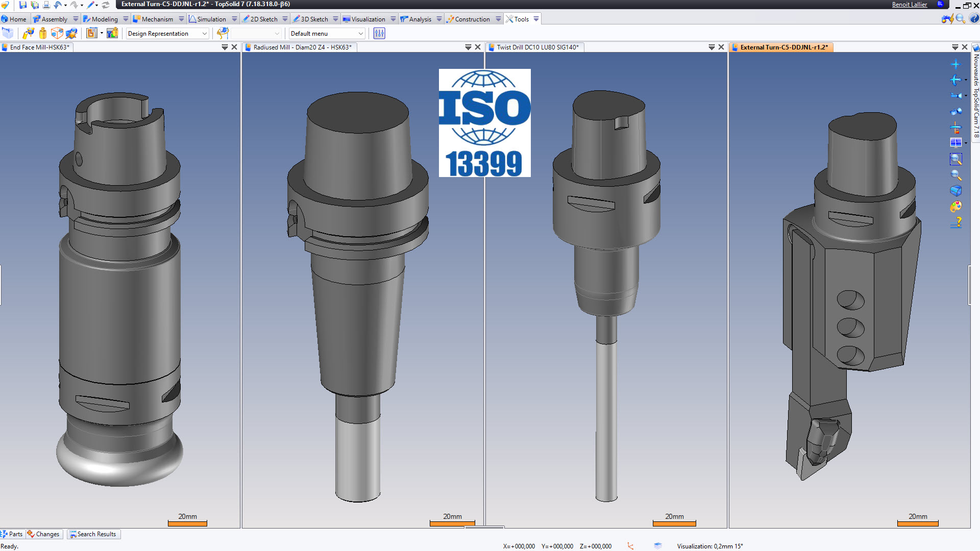This screenshot has width=980, height=551.
Task: Click the refresh/update arrows icon
Action: 106,5
